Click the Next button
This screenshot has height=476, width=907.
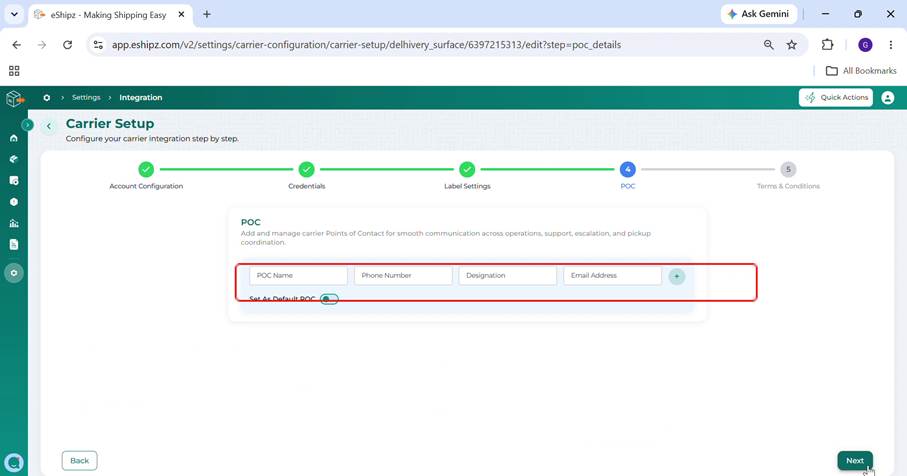pos(855,460)
